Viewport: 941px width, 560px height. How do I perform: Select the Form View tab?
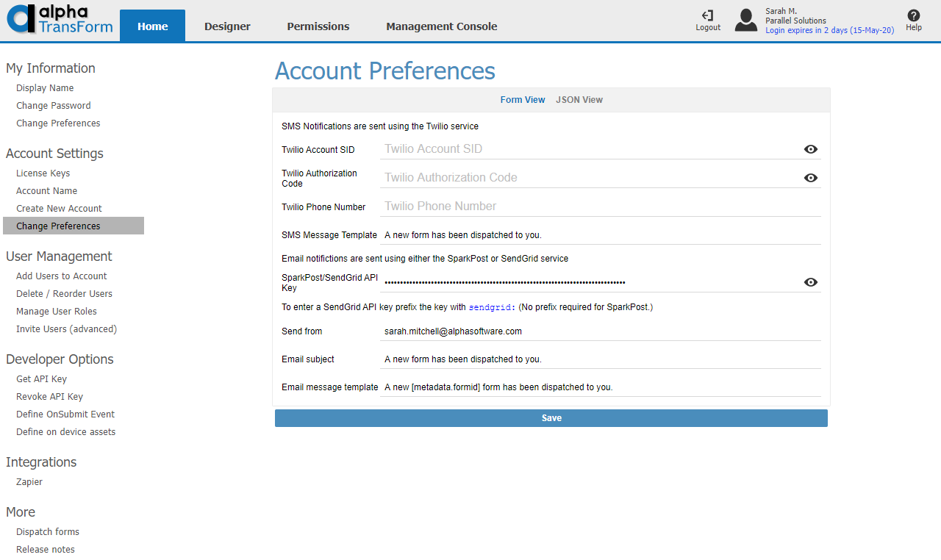point(523,99)
